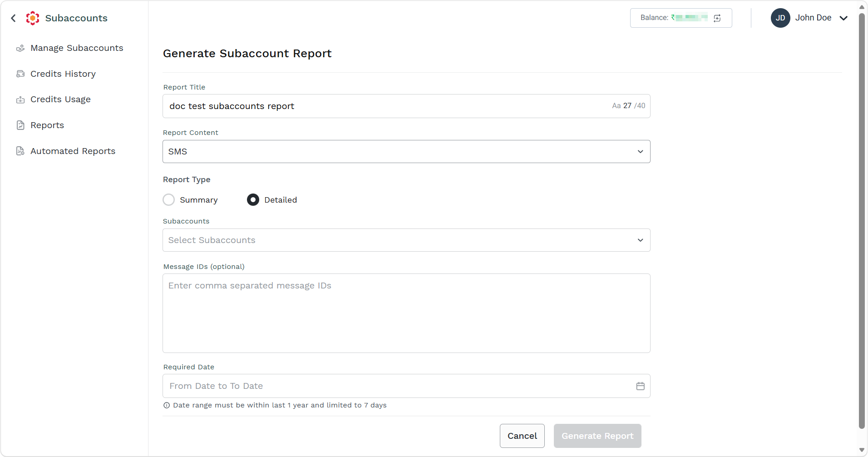Click the add balance icon
Screen dimensions: 868x457
click(717, 18)
